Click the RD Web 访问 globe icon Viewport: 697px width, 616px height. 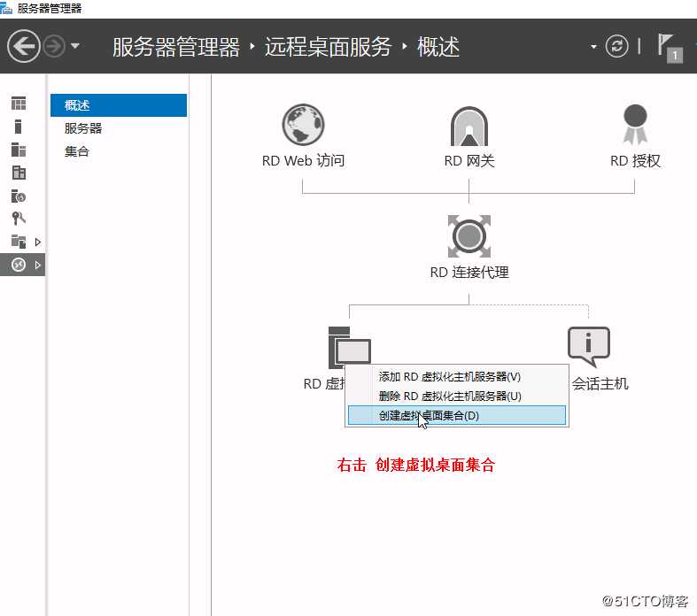(303, 125)
